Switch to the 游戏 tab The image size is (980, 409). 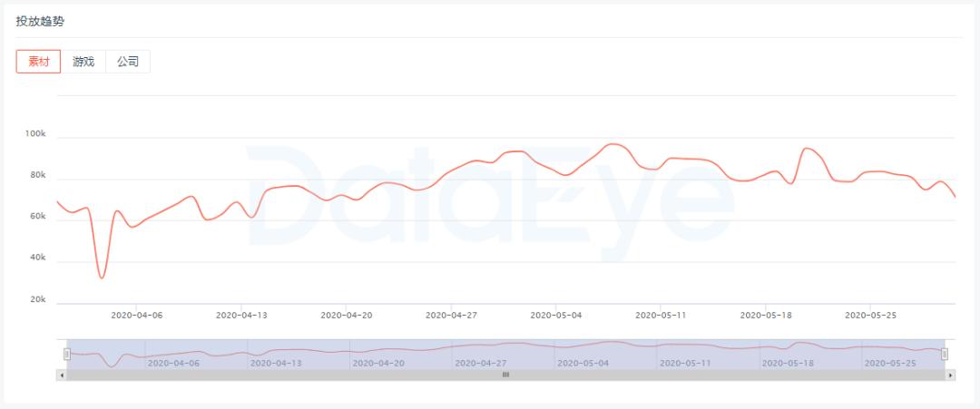(83, 62)
